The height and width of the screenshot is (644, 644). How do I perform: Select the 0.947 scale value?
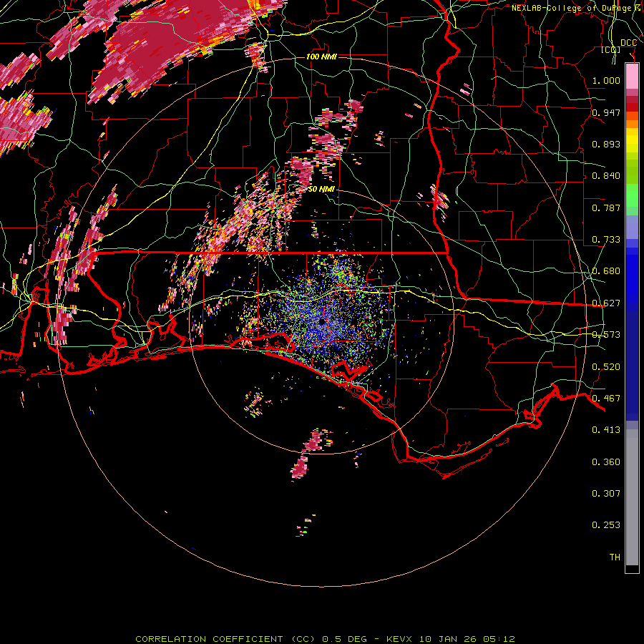tap(606, 112)
